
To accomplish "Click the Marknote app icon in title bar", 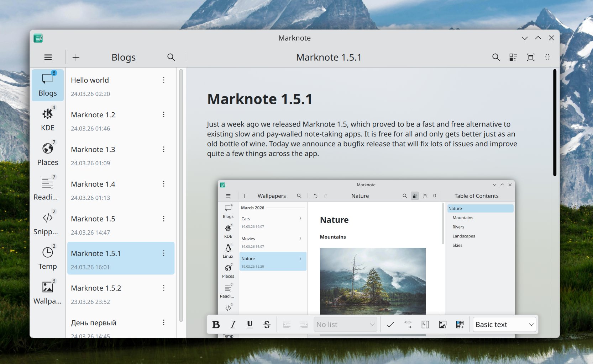I will [x=38, y=38].
